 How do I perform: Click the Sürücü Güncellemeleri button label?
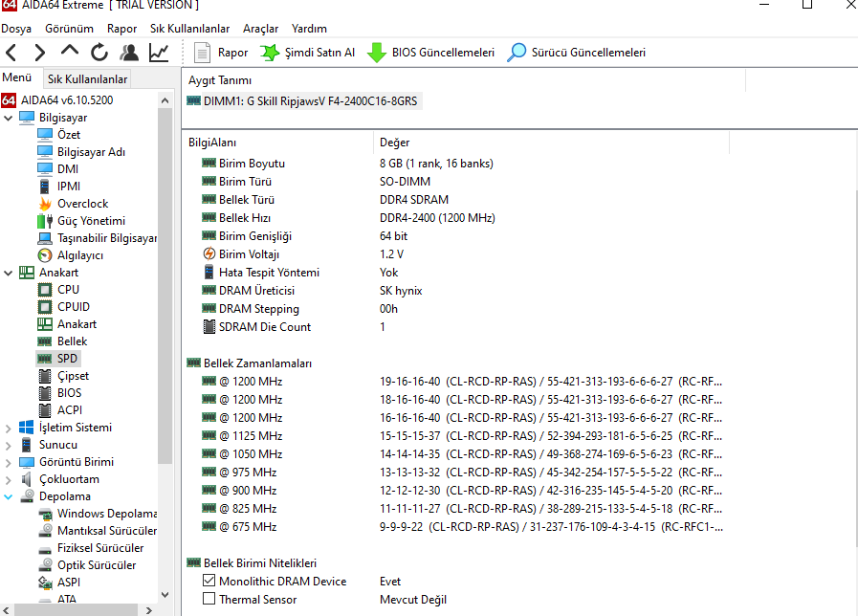[x=588, y=53]
